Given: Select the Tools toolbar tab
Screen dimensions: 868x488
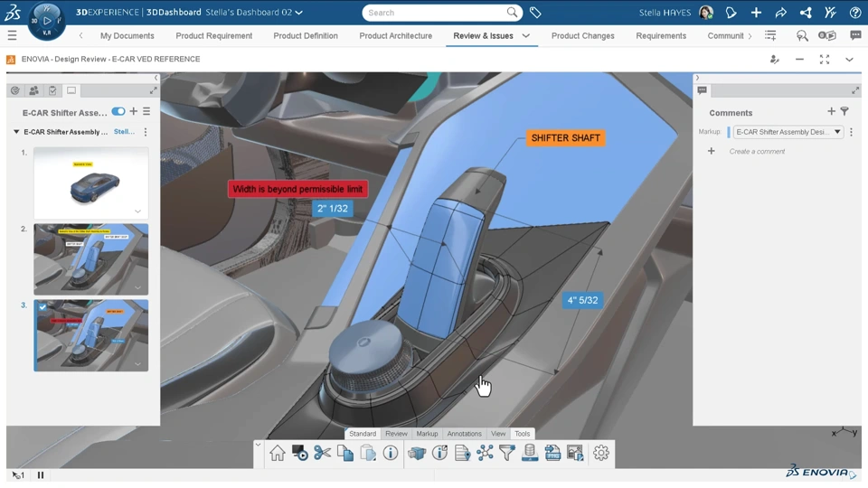Looking at the screenshot, I should (522, 434).
